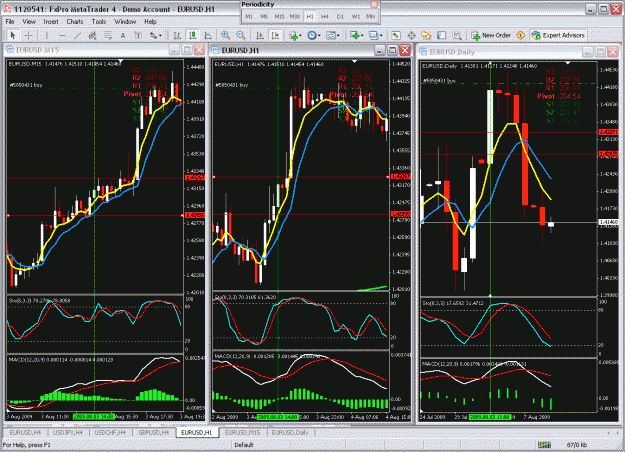This screenshot has width=625, height=452.
Task: Zoom in on the chart
Action: click(225, 35)
